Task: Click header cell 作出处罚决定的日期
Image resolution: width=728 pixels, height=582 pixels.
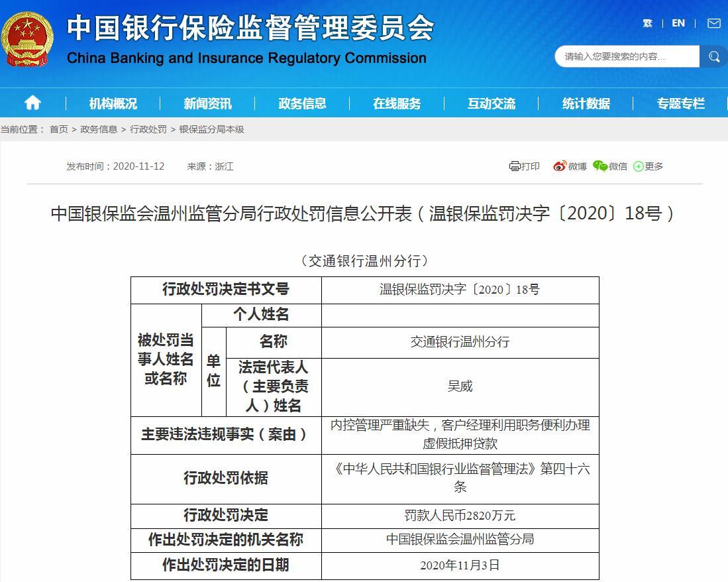Action: [x=226, y=565]
